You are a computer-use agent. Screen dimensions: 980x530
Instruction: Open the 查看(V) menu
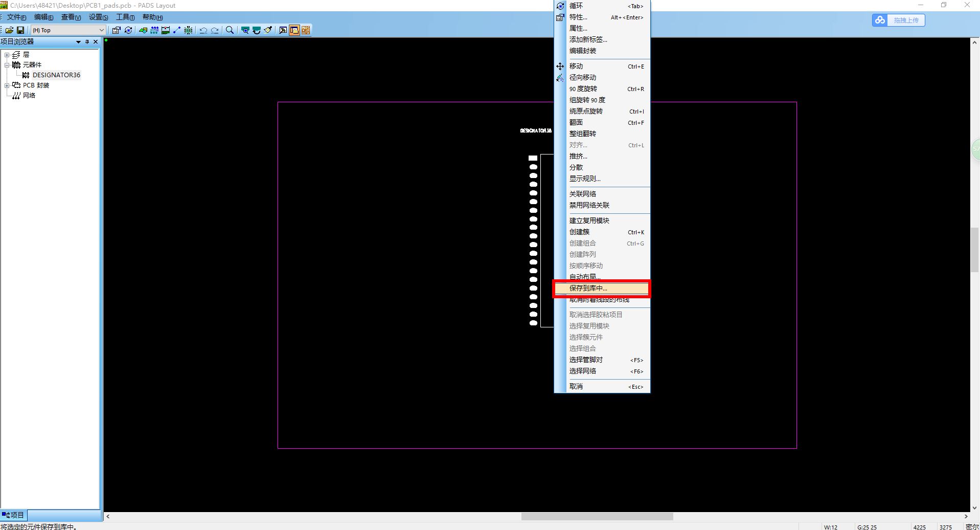pos(71,17)
